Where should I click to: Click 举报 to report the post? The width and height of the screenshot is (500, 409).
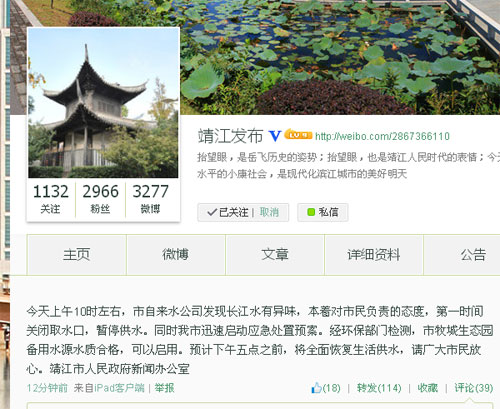[x=164, y=388]
